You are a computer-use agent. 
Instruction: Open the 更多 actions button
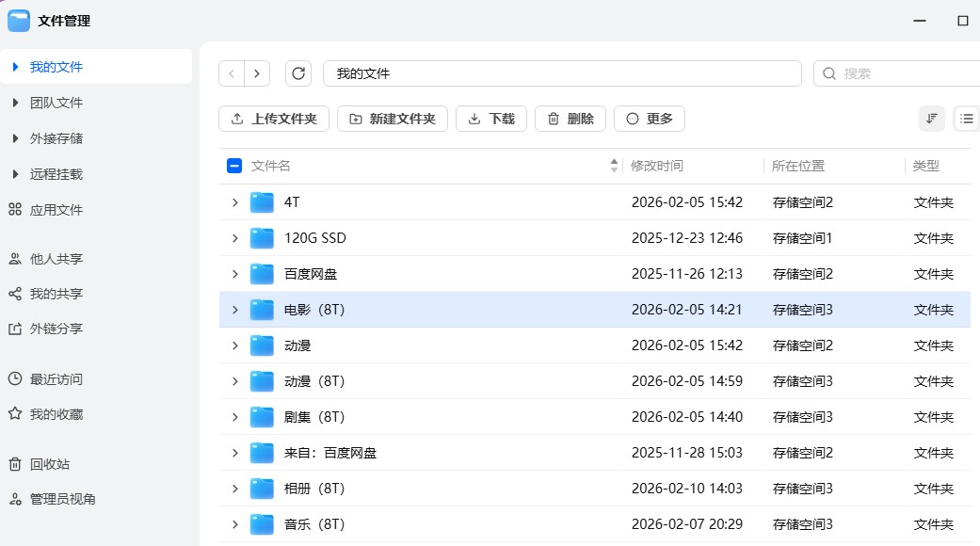[650, 119]
